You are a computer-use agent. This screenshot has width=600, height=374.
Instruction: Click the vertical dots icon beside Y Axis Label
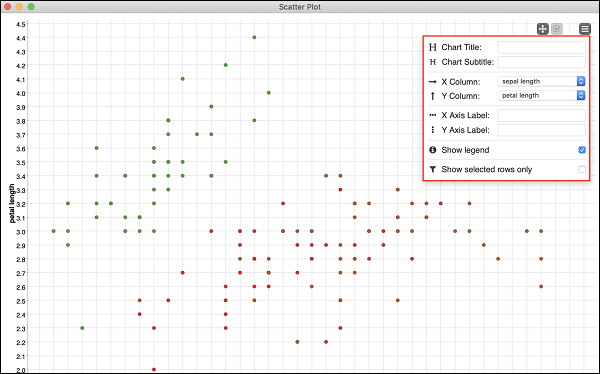point(433,130)
